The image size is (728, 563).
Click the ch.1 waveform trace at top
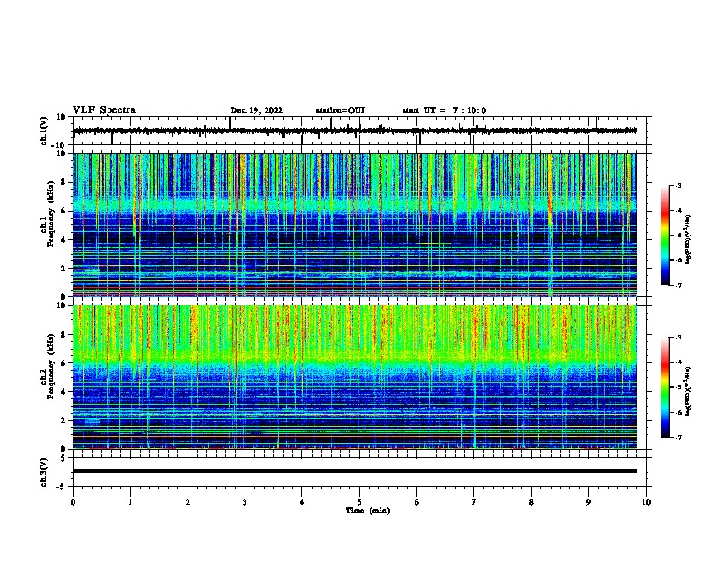coord(355,131)
